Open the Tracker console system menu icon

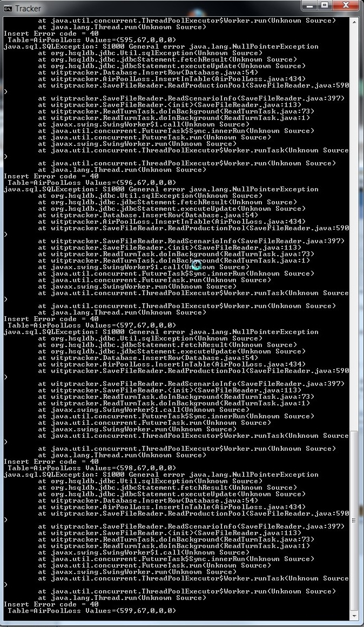point(7,9)
